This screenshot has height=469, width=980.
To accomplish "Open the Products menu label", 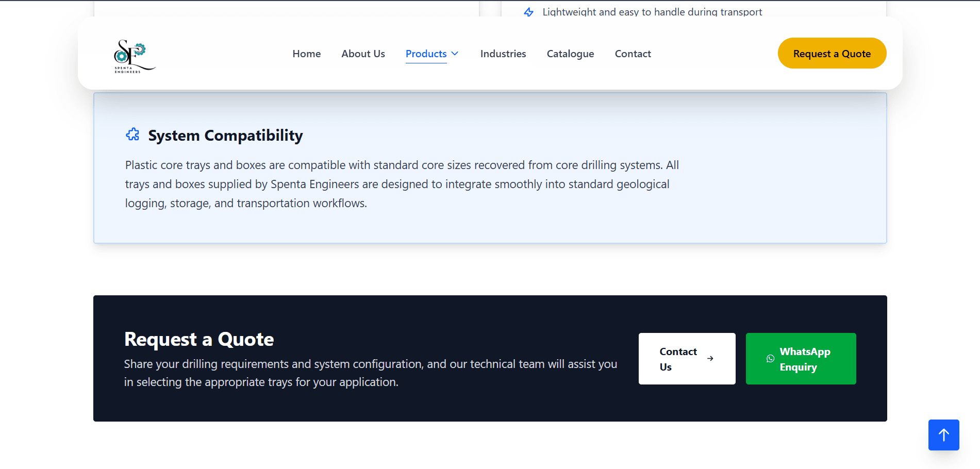I will (x=426, y=54).
